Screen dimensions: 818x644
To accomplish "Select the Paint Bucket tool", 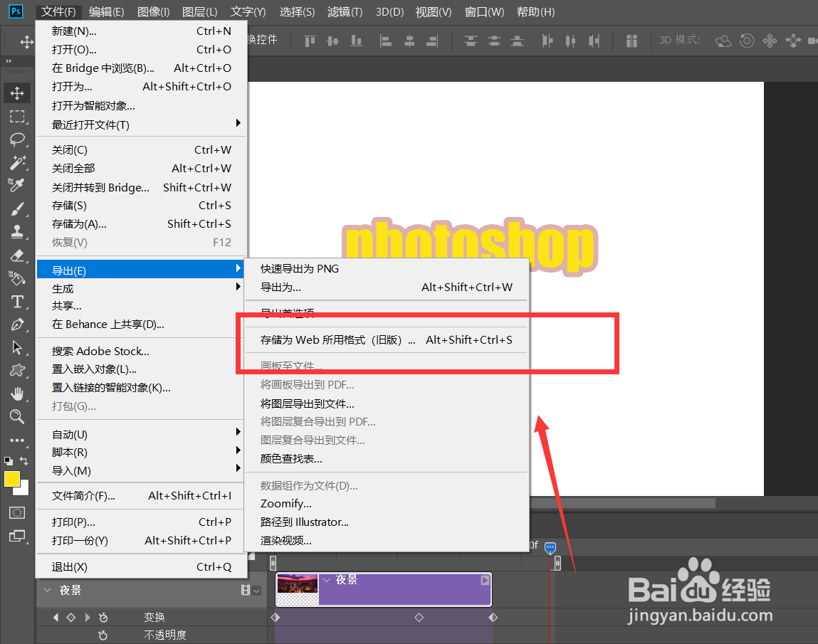I will [x=17, y=278].
